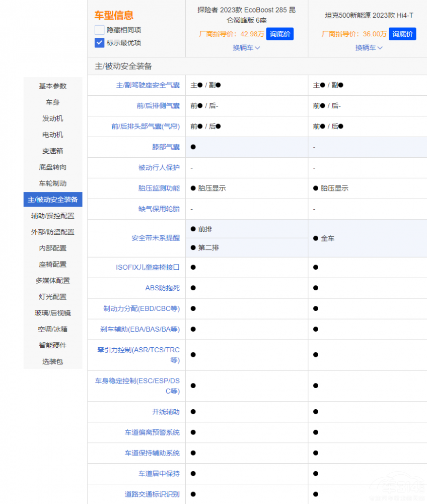Open the 电动机 section in sidebar
This screenshot has width=427, height=504.
coord(52,135)
